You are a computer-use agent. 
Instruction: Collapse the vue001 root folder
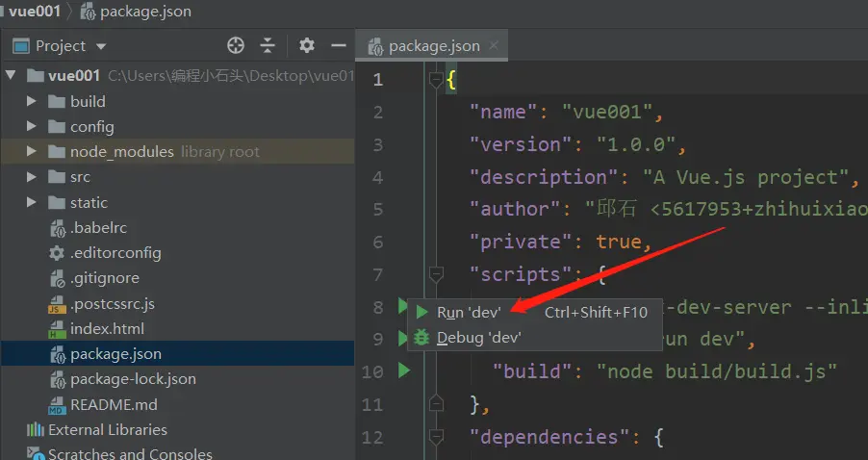(x=11, y=75)
